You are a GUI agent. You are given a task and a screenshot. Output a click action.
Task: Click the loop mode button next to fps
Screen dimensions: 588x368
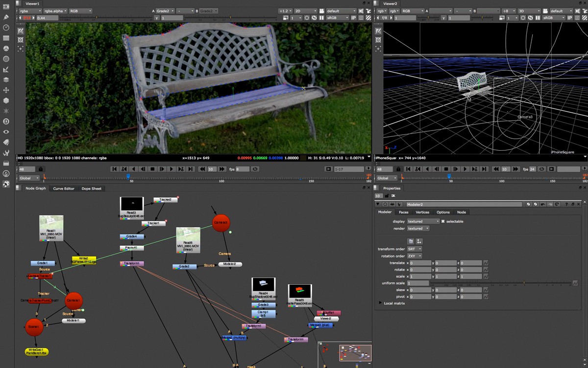pos(255,169)
